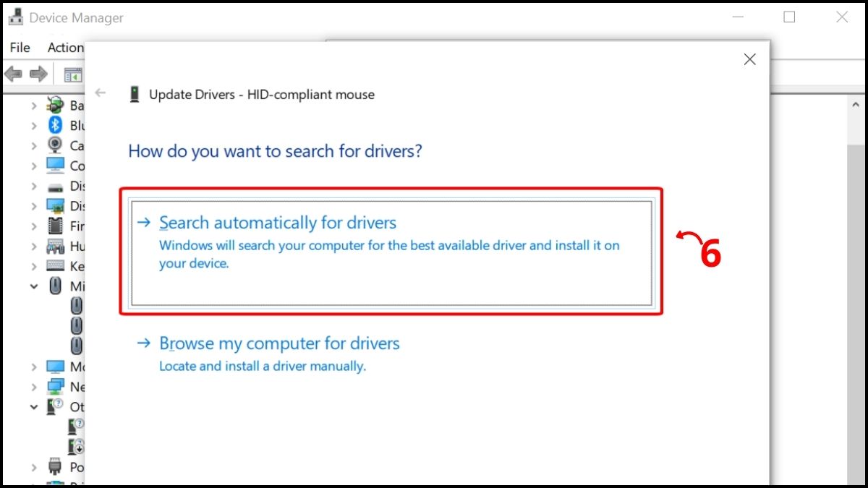This screenshot has height=488, width=868.
Task: Choose Browse my computer for drivers
Action: pos(279,343)
